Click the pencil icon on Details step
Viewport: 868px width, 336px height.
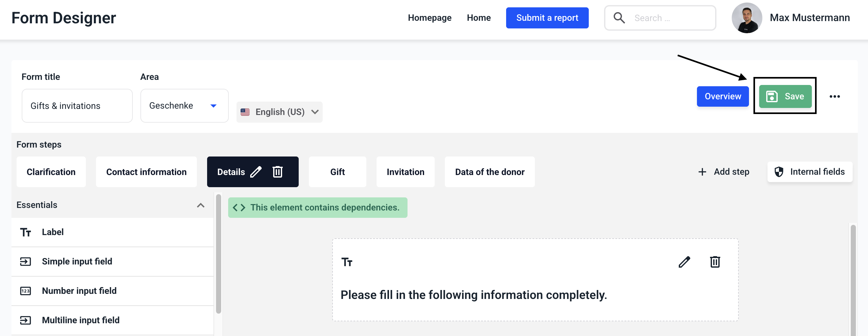pos(256,172)
